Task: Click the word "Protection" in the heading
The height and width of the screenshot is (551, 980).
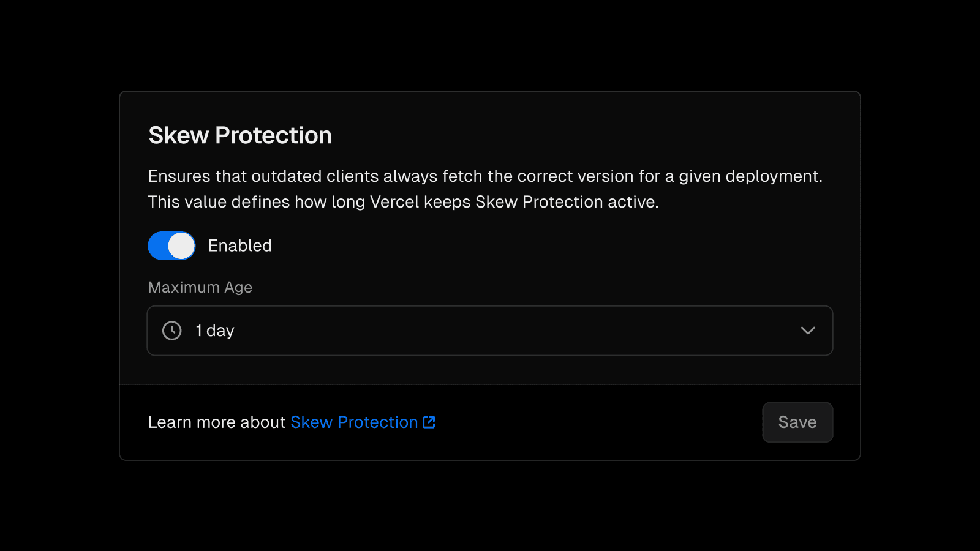Action: coord(273,135)
